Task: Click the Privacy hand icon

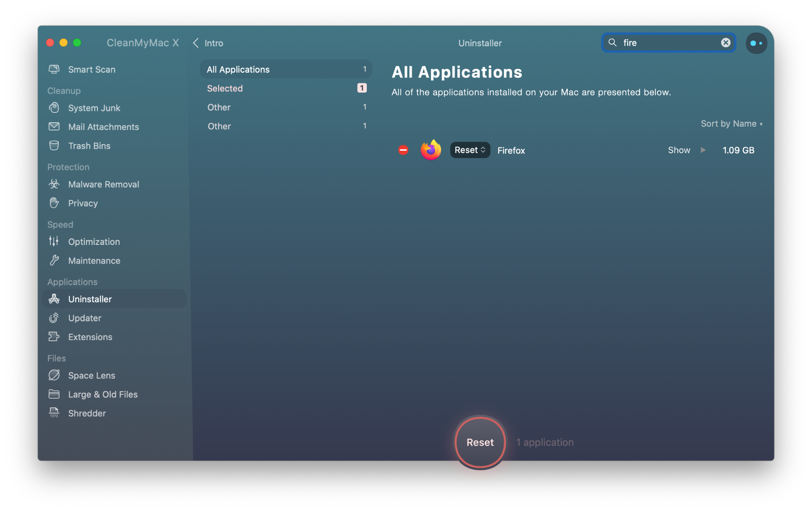Action: (54, 203)
